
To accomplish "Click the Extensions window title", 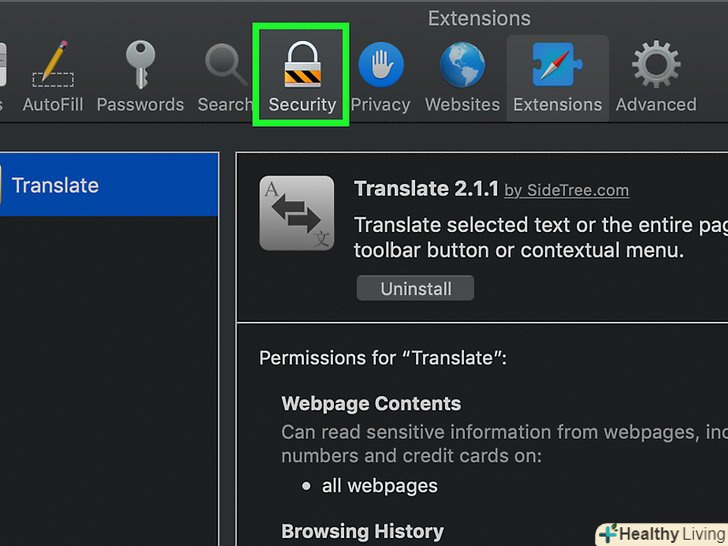I will point(479,18).
